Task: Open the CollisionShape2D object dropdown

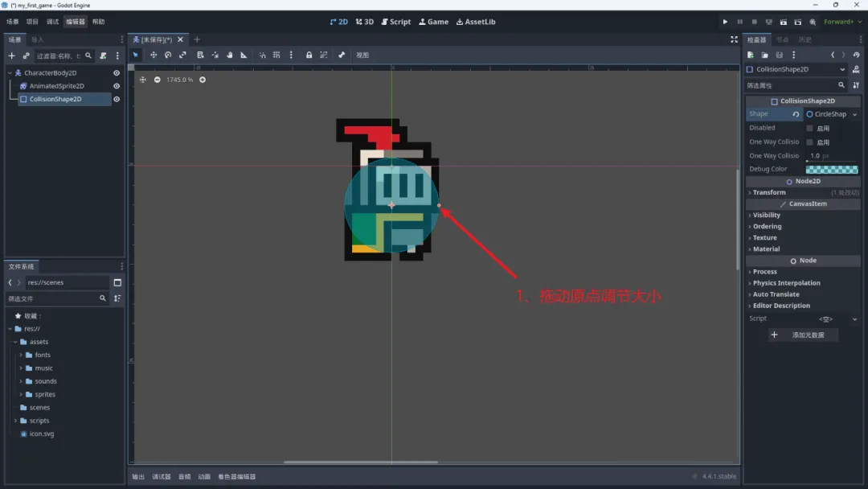Action: click(x=796, y=69)
